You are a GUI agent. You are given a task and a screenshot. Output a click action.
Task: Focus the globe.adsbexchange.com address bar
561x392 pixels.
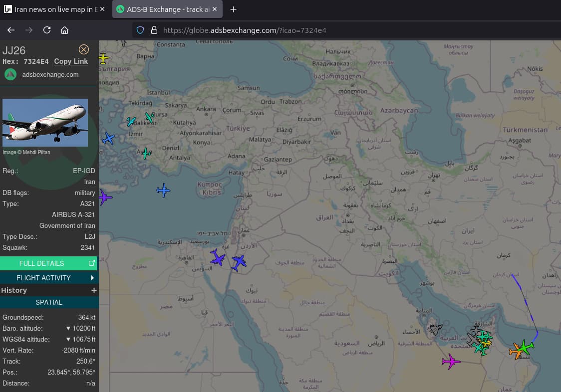point(245,30)
